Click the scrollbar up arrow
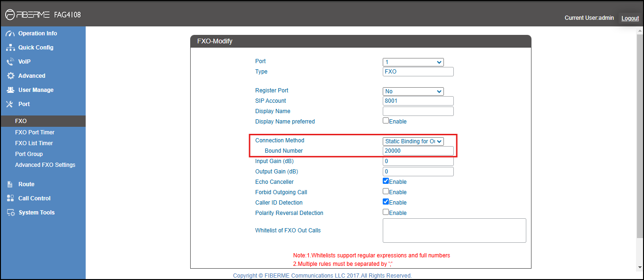Viewport: 644px width, 280px height. coord(640,31)
